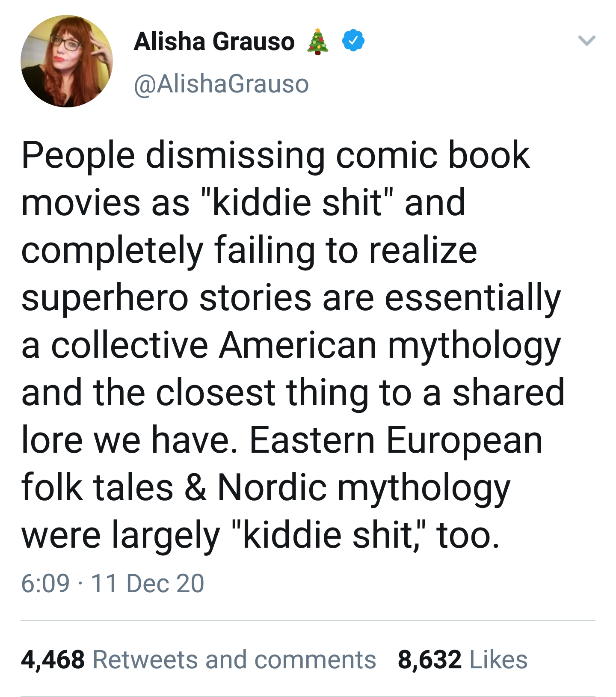Open the 6:09 tweet timestamp

coord(45,583)
